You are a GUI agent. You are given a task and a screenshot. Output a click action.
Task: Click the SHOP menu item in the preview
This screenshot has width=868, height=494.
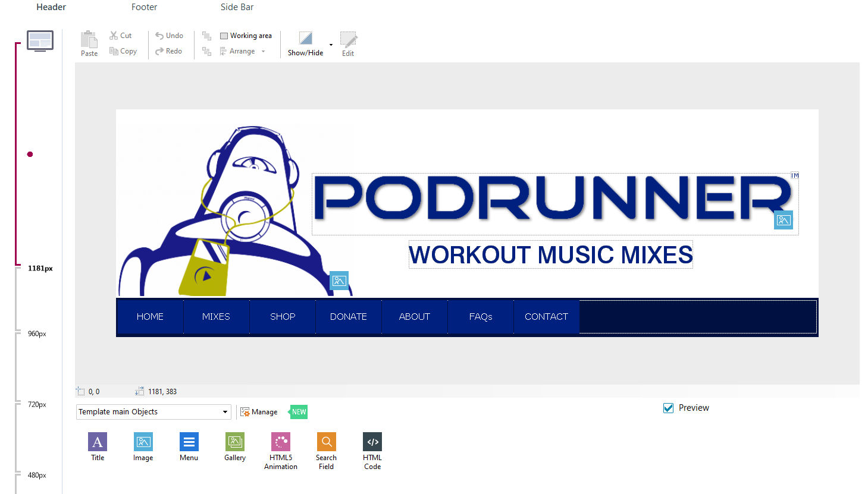pos(283,317)
